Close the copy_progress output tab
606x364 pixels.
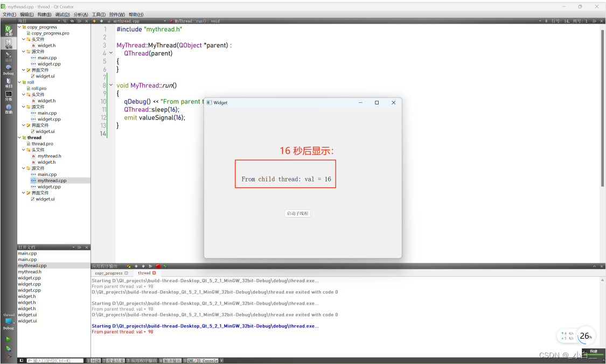(x=126, y=273)
